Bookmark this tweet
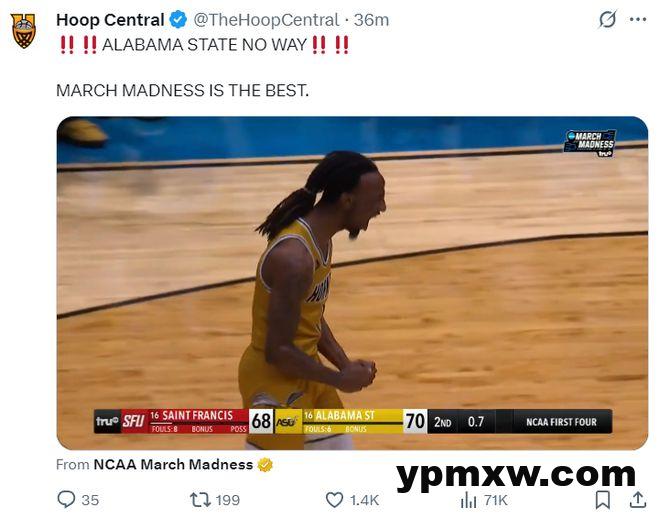The image size is (660, 518). (x=603, y=499)
